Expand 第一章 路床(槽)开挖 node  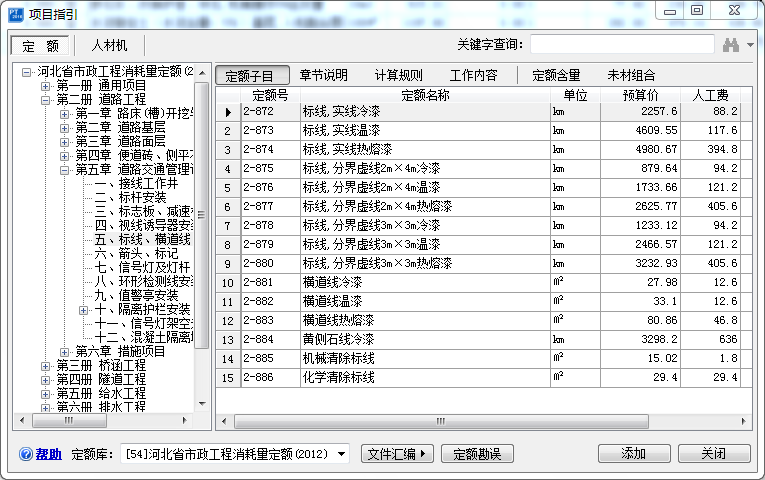click(64, 114)
